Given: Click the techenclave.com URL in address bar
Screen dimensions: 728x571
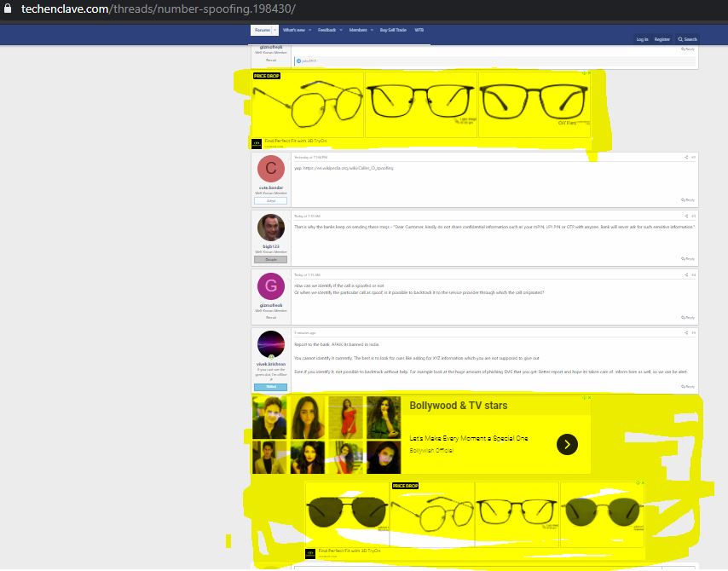Looking at the screenshot, I should point(158,9).
